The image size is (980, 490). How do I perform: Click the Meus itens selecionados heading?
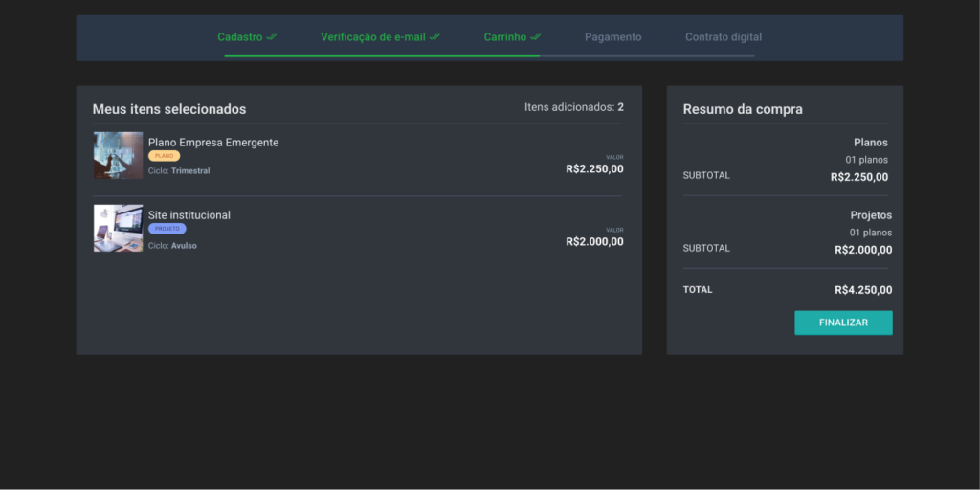tap(169, 109)
